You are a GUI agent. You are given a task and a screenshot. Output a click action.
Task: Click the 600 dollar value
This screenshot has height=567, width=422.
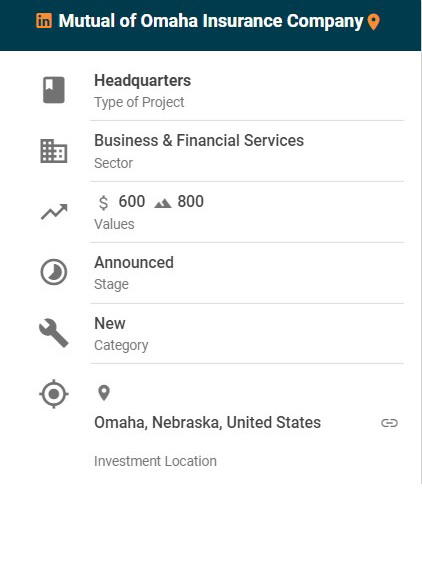(132, 201)
